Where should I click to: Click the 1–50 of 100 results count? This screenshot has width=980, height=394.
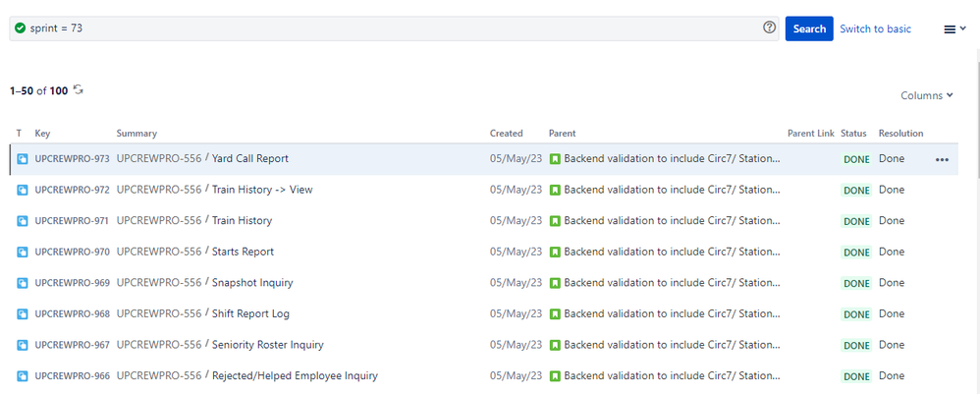(x=38, y=90)
